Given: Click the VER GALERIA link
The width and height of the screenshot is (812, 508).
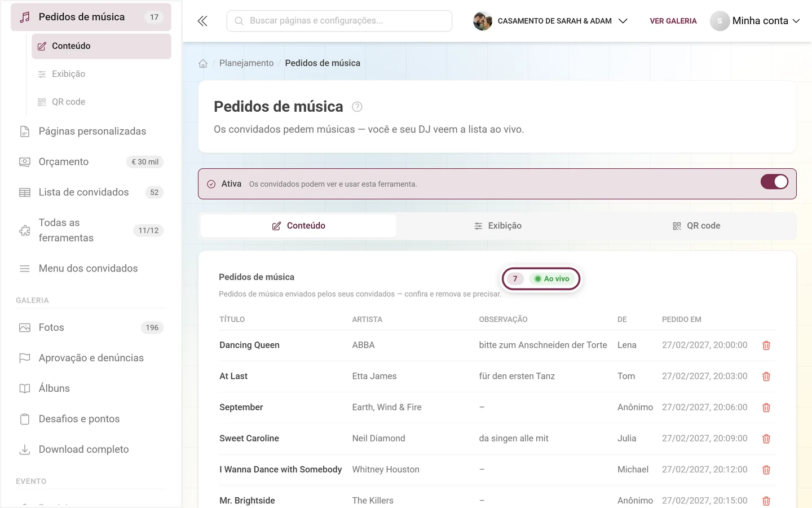Looking at the screenshot, I should click(673, 21).
